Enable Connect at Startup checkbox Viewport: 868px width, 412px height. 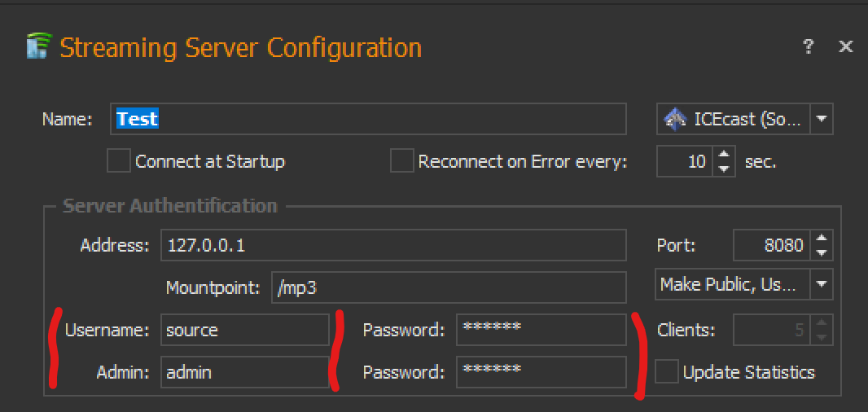click(x=119, y=161)
